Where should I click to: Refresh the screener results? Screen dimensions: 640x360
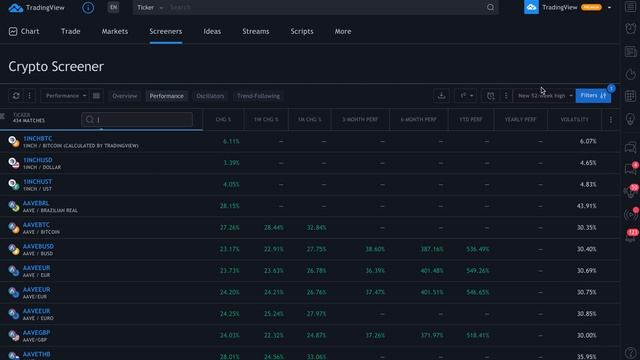[16, 96]
